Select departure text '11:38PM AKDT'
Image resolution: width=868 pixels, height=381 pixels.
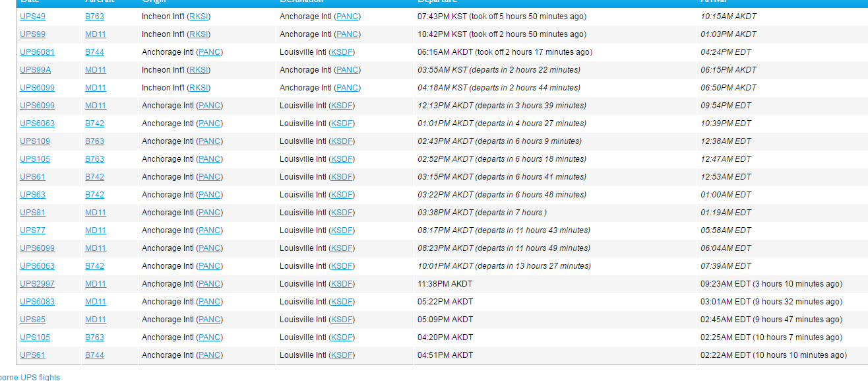pos(445,284)
